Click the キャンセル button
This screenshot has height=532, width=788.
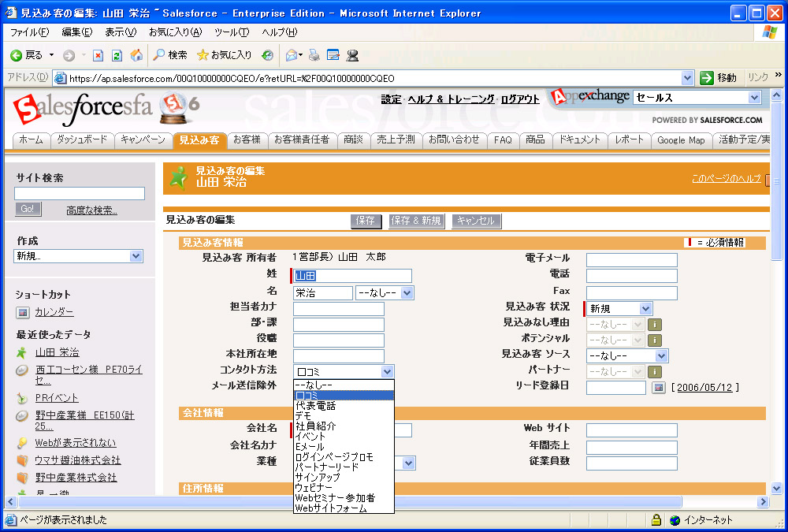point(476,221)
